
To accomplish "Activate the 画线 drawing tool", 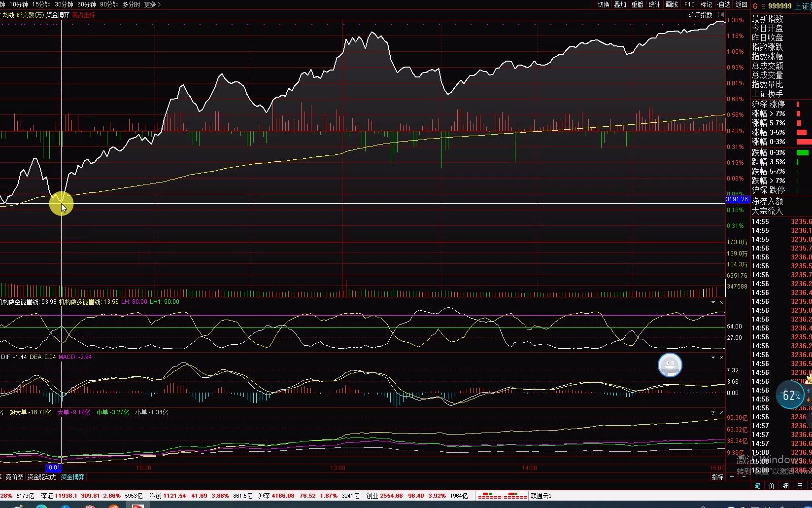I will pos(672,4).
